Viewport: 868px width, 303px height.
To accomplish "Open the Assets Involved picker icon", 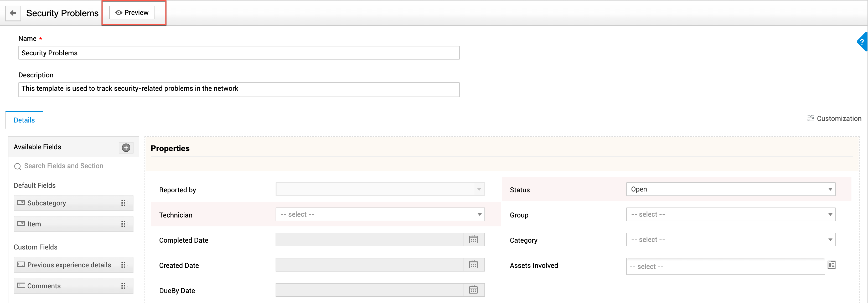I will click(x=831, y=265).
